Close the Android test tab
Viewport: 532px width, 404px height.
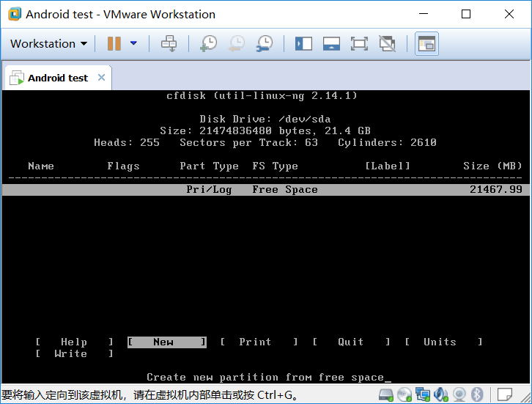pyautogui.click(x=101, y=78)
